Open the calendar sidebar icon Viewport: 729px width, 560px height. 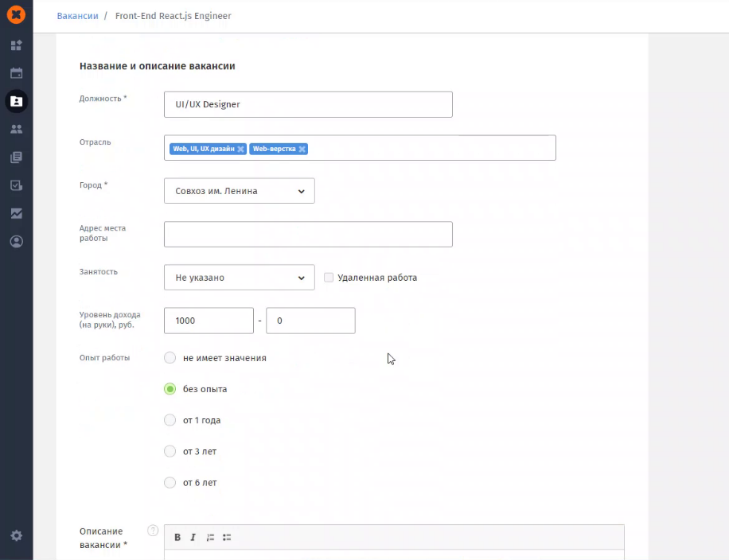[x=16, y=73]
